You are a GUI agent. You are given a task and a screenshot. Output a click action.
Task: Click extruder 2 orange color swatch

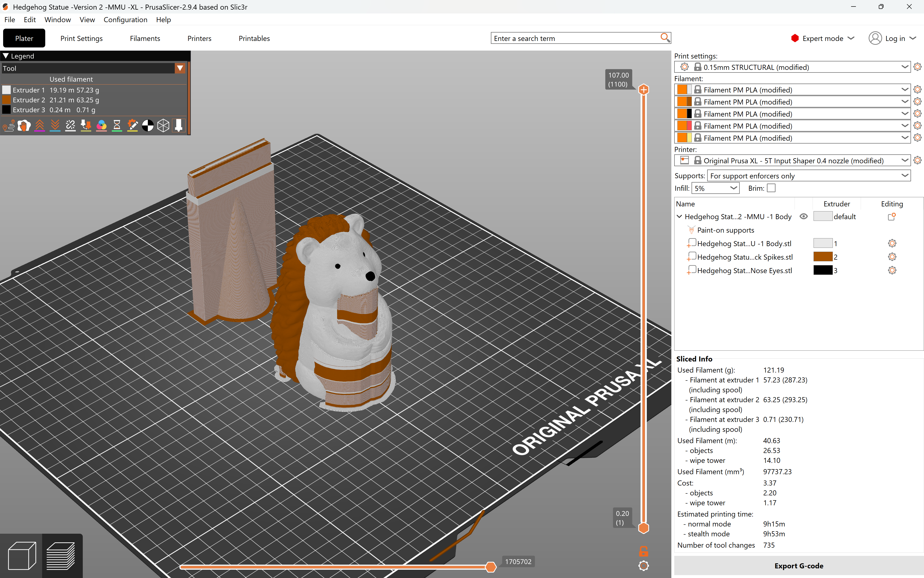click(x=822, y=257)
